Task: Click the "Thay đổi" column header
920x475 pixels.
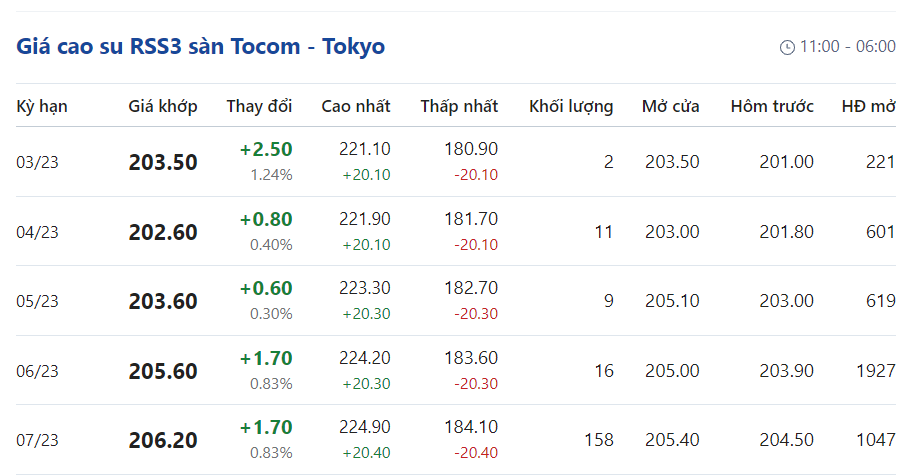Action: (x=259, y=106)
